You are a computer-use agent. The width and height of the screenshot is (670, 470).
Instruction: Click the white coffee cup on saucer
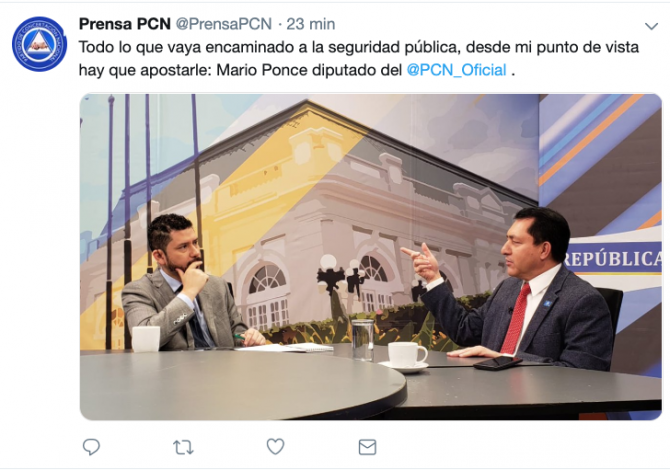pyautogui.click(x=406, y=357)
